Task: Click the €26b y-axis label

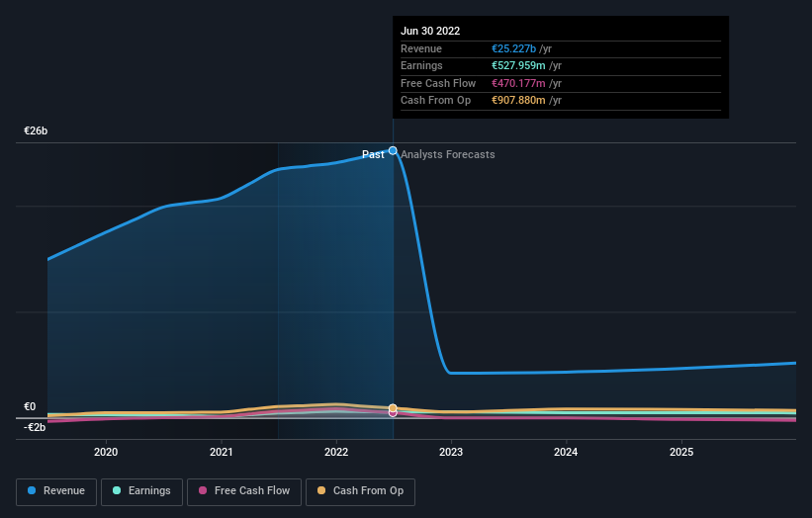Action: click(36, 130)
